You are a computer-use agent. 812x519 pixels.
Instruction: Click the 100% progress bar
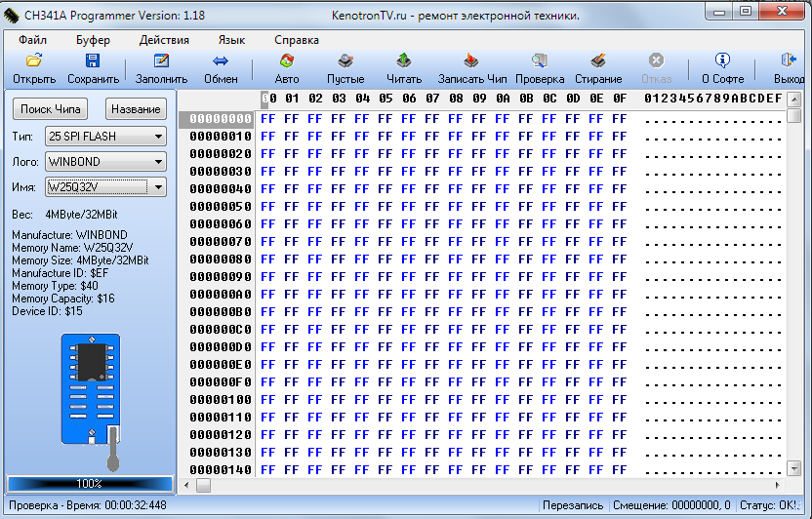click(x=90, y=484)
